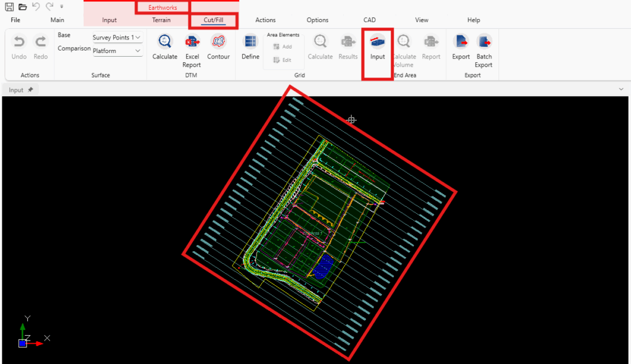The height and width of the screenshot is (364, 631).
Task: Click Define in the Grid group
Action: [x=250, y=47]
